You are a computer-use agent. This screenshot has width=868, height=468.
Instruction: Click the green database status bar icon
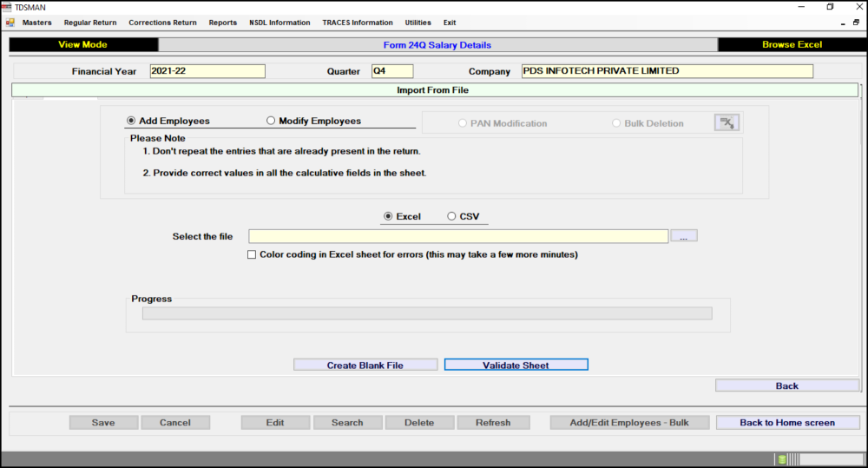[x=782, y=459]
